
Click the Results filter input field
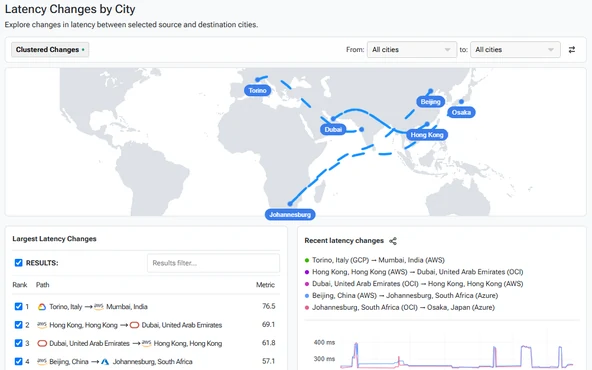click(x=213, y=263)
